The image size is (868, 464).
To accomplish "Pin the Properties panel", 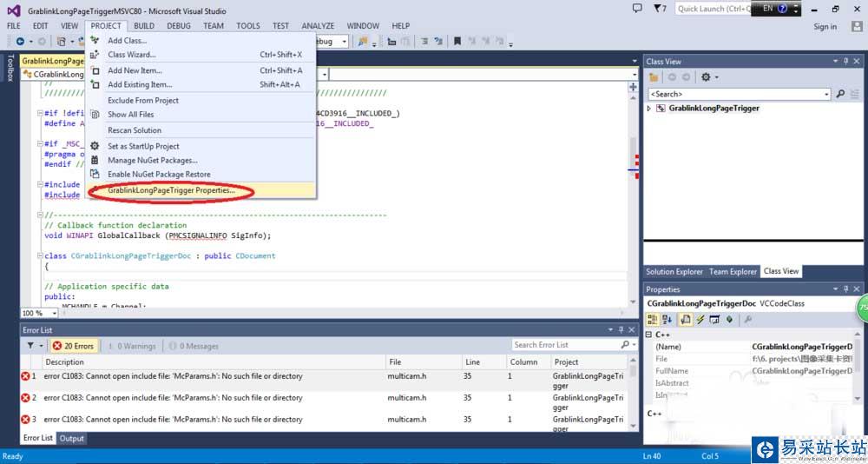I will pos(845,288).
